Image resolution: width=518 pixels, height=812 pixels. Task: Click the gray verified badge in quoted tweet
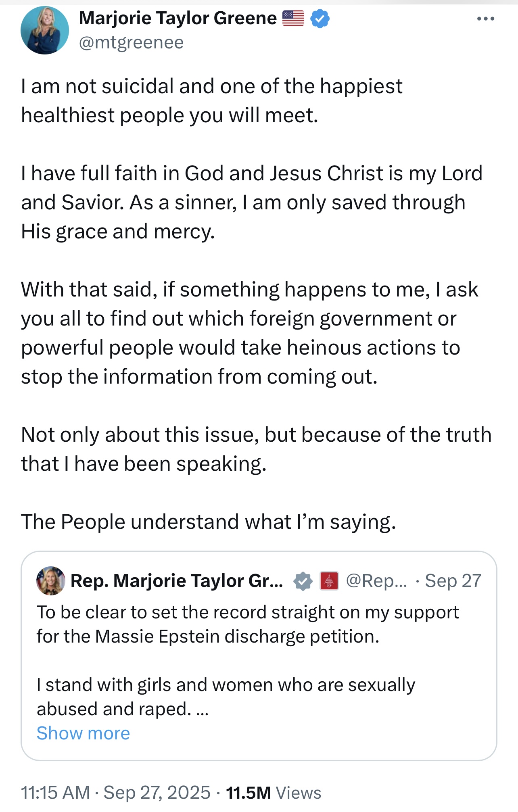pos(303,581)
